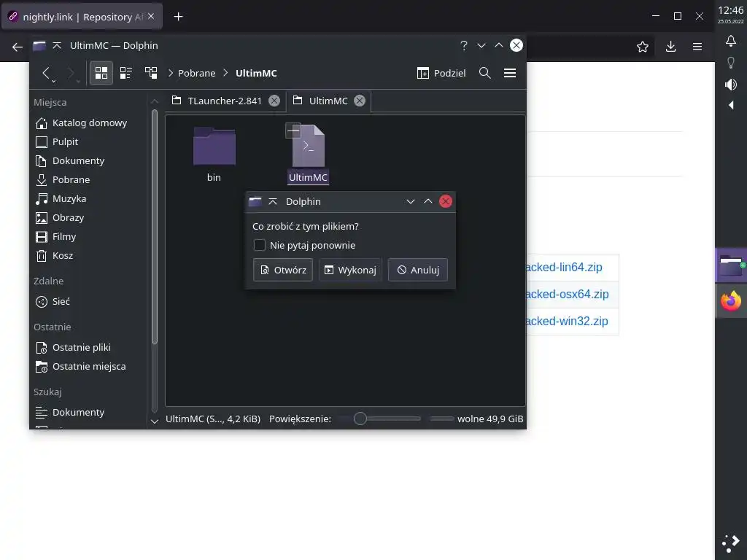This screenshot has height=560, width=747.
Task: Open the lin64.zip download link
Action: click(x=564, y=267)
